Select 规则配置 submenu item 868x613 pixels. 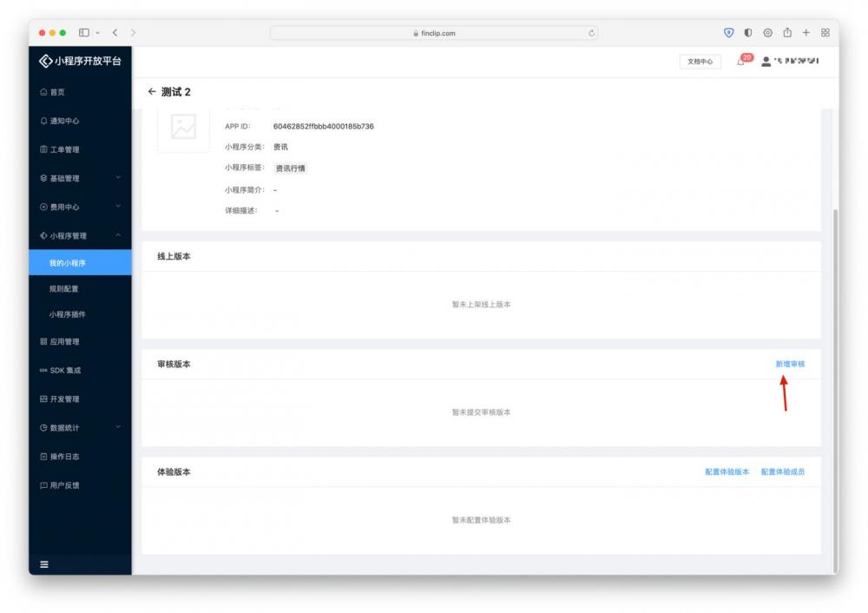(x=80, y=288)
